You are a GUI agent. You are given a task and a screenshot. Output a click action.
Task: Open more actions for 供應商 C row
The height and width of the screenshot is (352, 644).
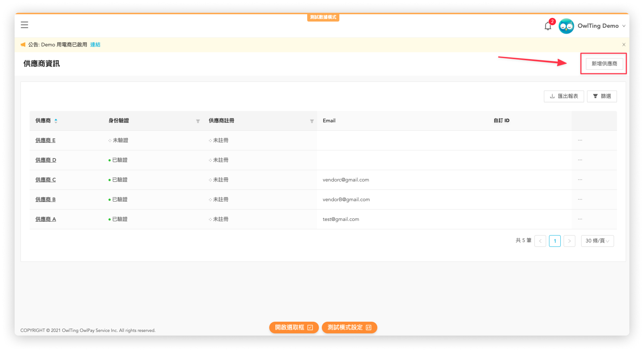click(580, 180)
